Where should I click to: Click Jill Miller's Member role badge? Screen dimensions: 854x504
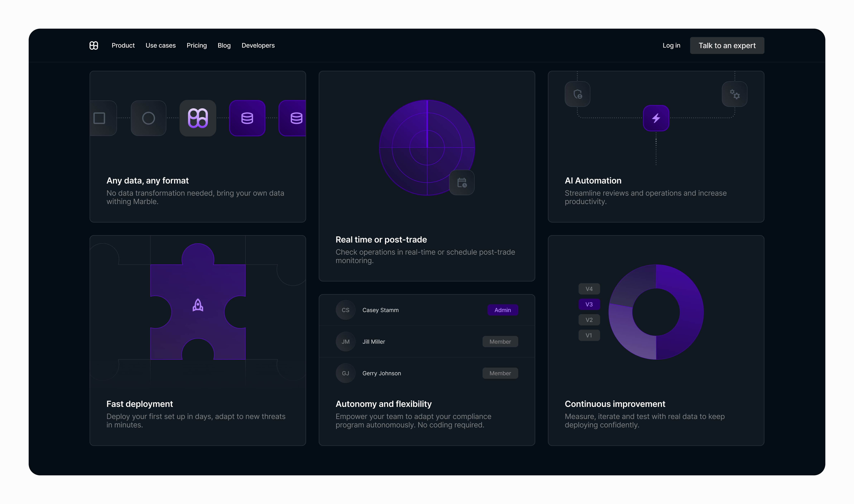tap(500, 342)
